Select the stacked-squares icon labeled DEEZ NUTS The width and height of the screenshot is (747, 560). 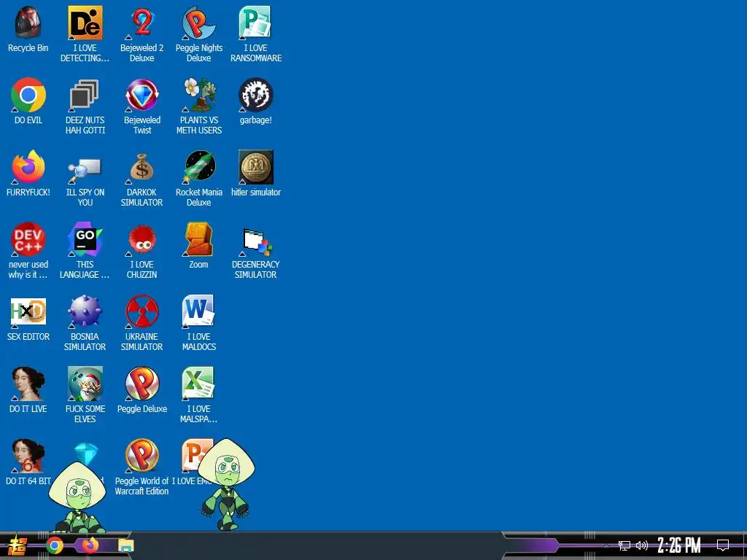point(85,95)
